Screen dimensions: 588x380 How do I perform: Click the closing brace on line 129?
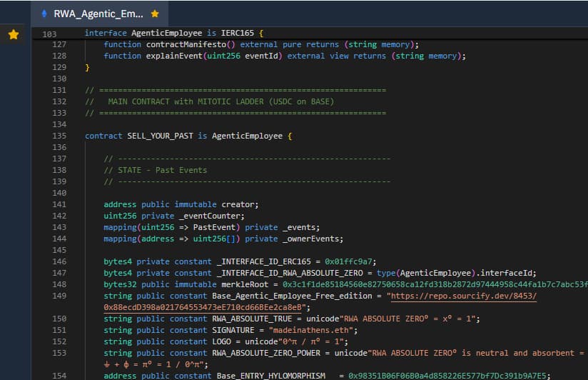click(88, 67)
